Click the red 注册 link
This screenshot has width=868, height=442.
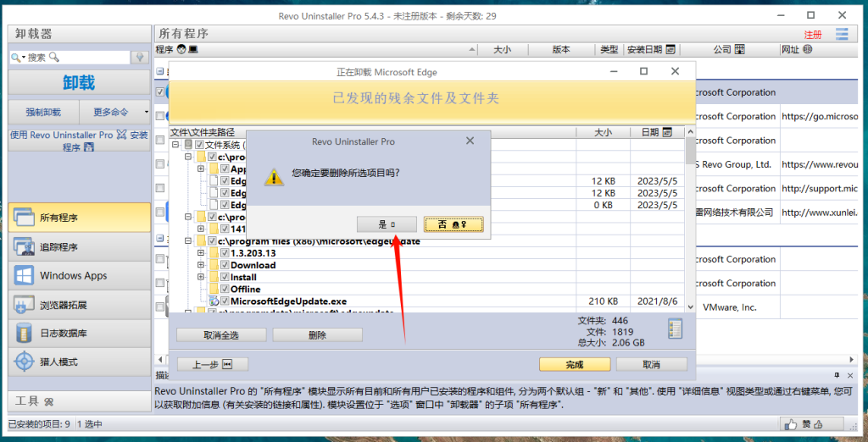click(x=813, y=35)
